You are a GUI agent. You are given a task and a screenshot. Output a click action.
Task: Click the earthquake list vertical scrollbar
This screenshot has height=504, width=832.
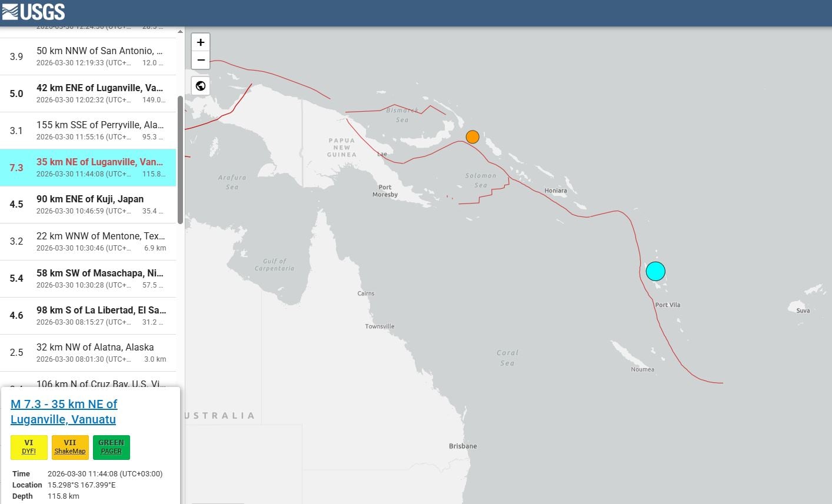(x=180, y=159)
